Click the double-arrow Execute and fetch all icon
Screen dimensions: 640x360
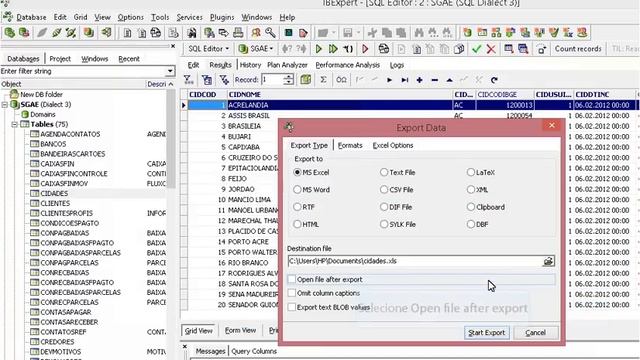tap(333, 49)
